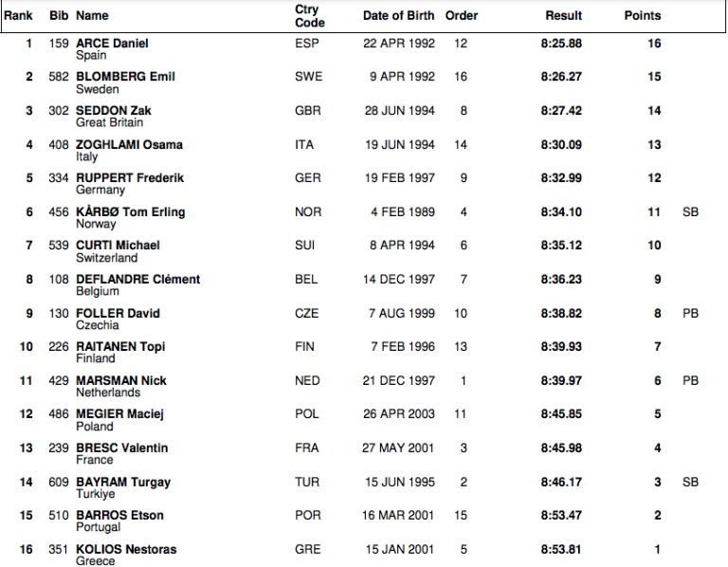Image resolution: width=728 pixels, height=567 pixels.
Task: Click SB marker for KÅRBØ Tom Erling
Action: pos(690,212)
